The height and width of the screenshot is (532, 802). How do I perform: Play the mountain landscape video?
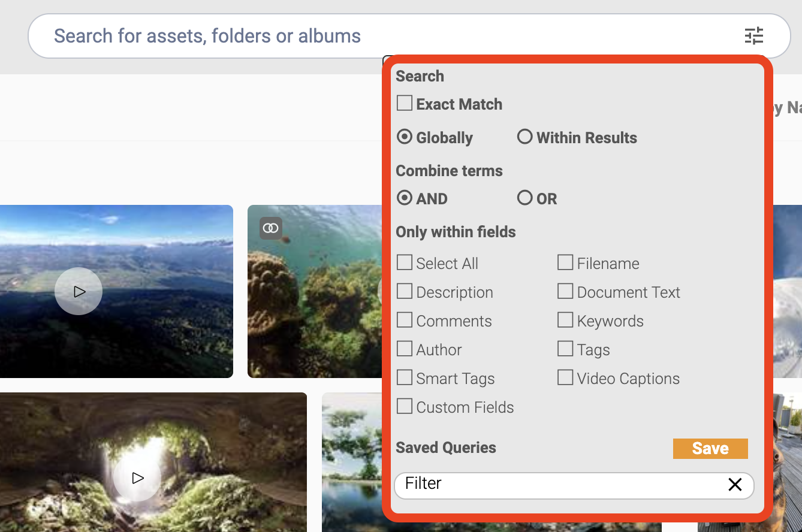pyautogui.click(x=79, y=291)
